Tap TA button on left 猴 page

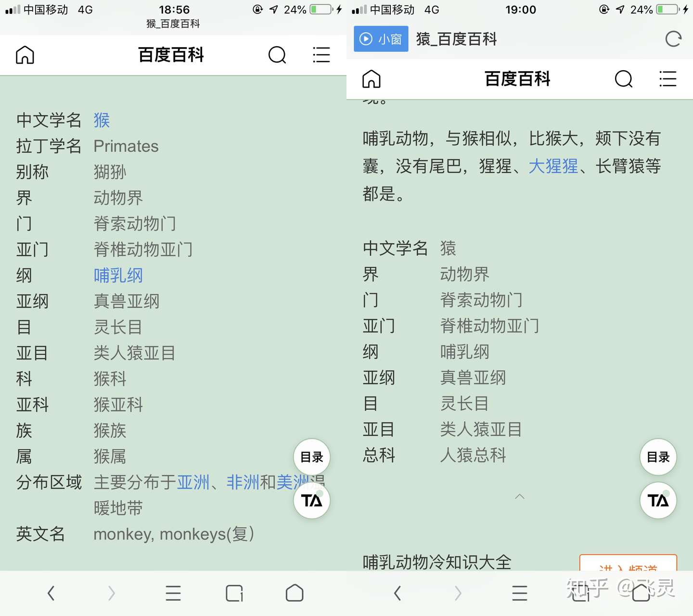point(312,501)
